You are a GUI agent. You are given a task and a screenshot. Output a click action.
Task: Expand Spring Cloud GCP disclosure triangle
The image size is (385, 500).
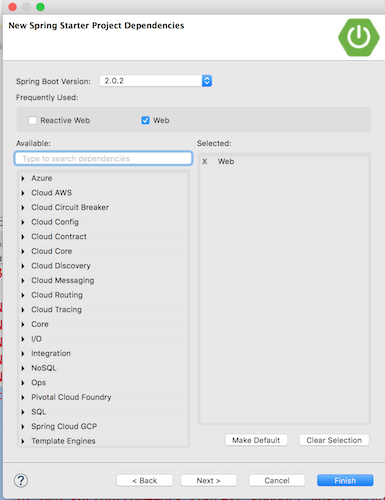pos(23,427)
